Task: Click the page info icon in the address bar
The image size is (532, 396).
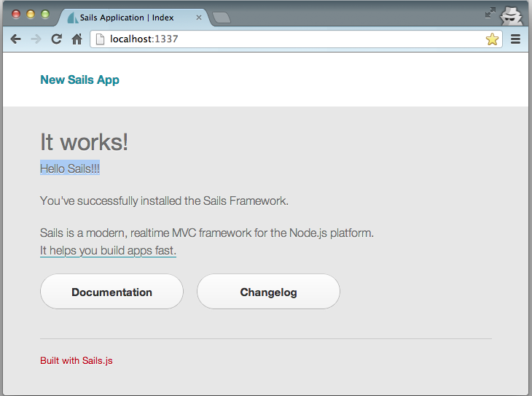Action: [100, 39]
